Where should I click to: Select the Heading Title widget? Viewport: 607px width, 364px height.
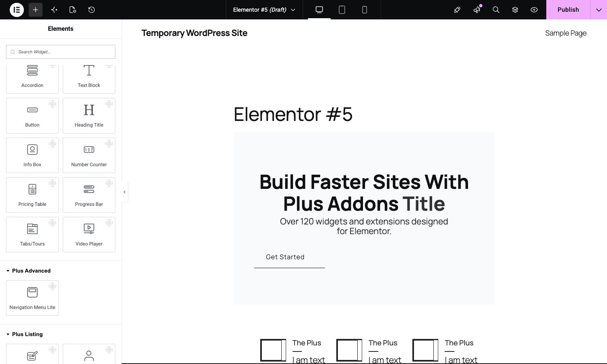coord(89,116)
